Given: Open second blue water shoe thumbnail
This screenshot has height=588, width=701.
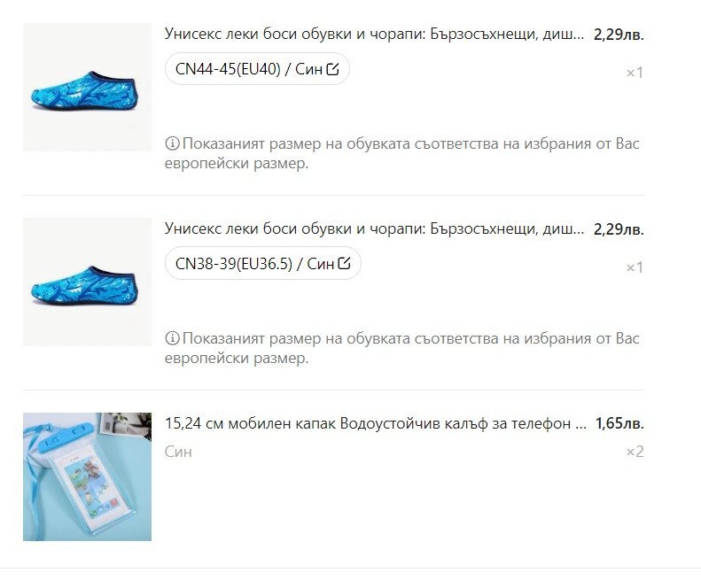Looking at the screenshot, I should pos(87,282).
